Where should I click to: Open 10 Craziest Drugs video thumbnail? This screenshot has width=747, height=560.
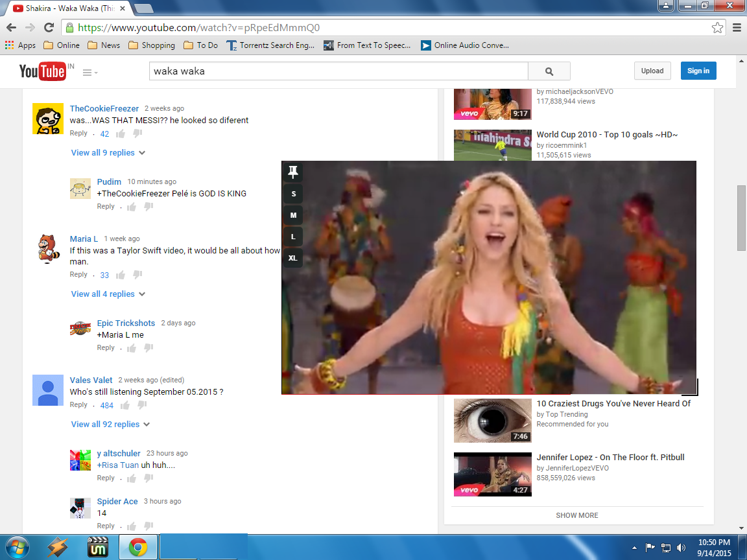493,421
